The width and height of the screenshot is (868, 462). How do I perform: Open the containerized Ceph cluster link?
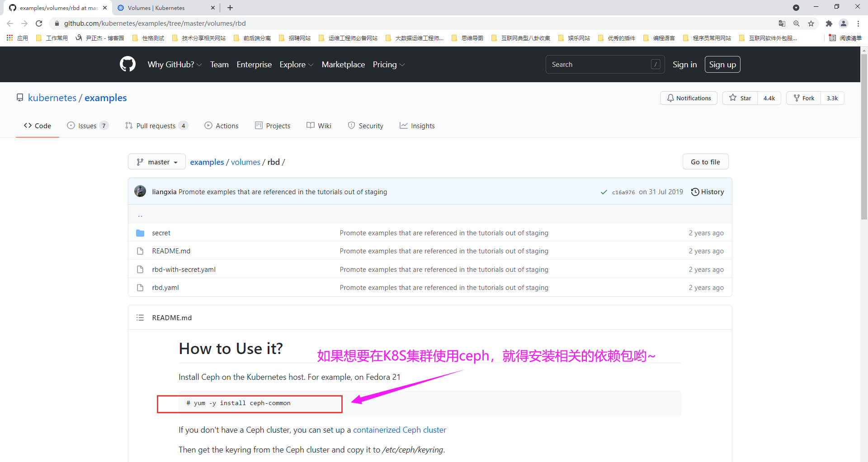399,430
